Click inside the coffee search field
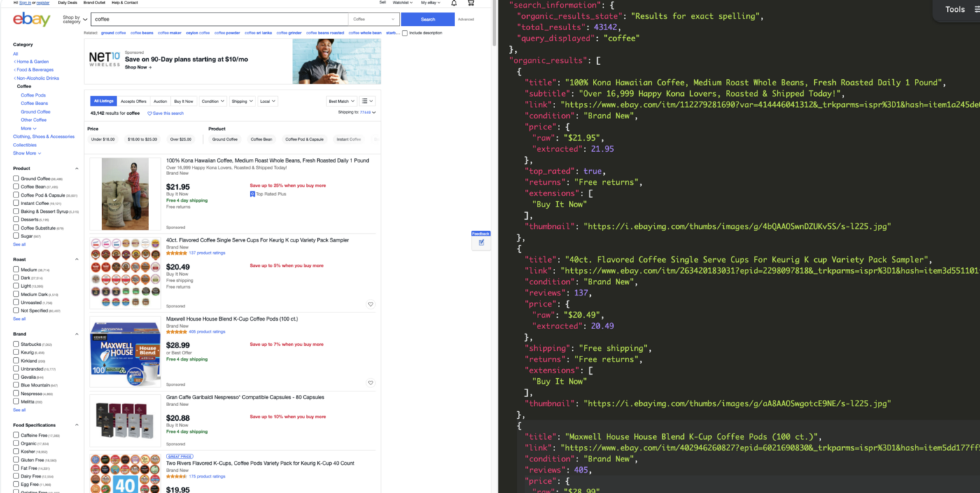Image resolution: width=980 pixels, height=493 pixels. (219, 20)
